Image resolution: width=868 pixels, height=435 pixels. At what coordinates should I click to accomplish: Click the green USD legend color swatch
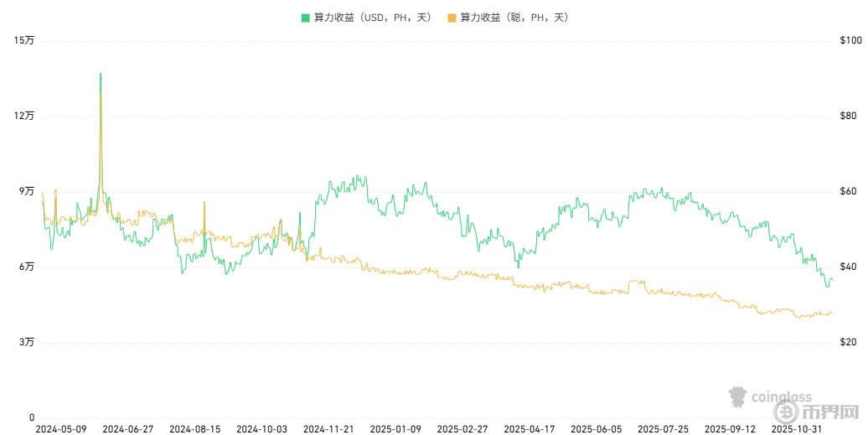tap(306, 17)
